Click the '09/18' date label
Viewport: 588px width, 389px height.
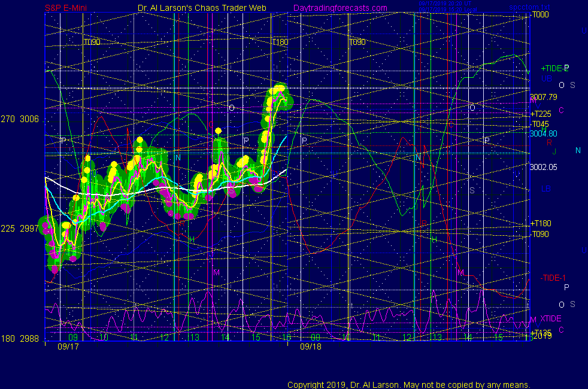(x=311, y=347)
